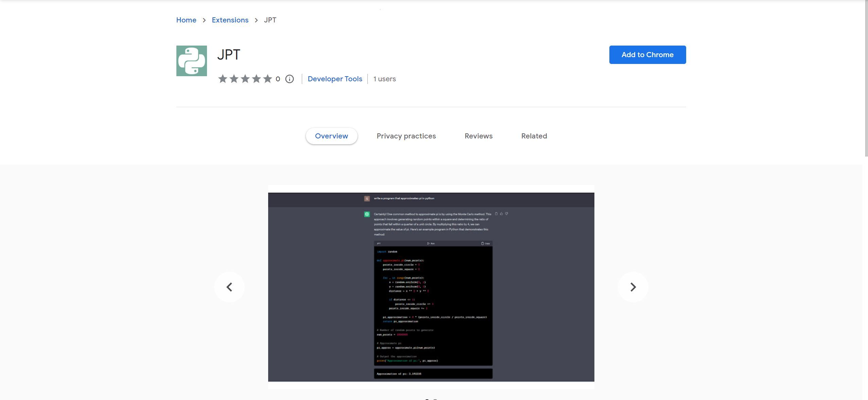The height and width of the screenshot is (400, 868).
Task: Click the JPT Python logo icon
Action: pos(191,61)
